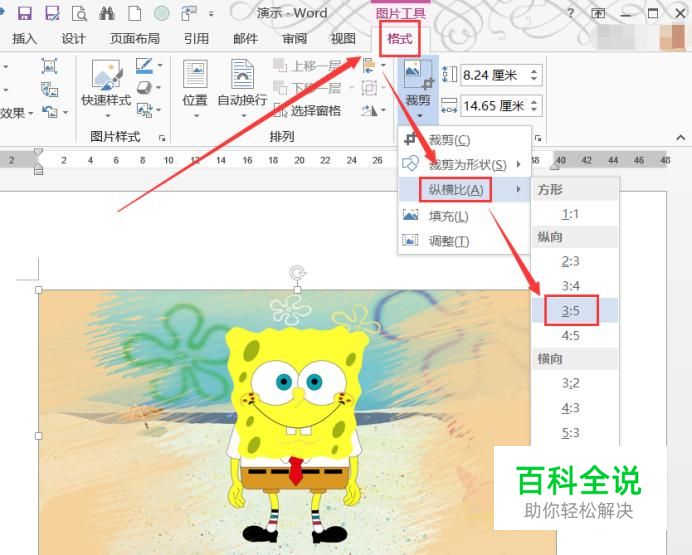Switch to the 视图 tab
This screenshot has height=555, width=692.
pos(343,39)
